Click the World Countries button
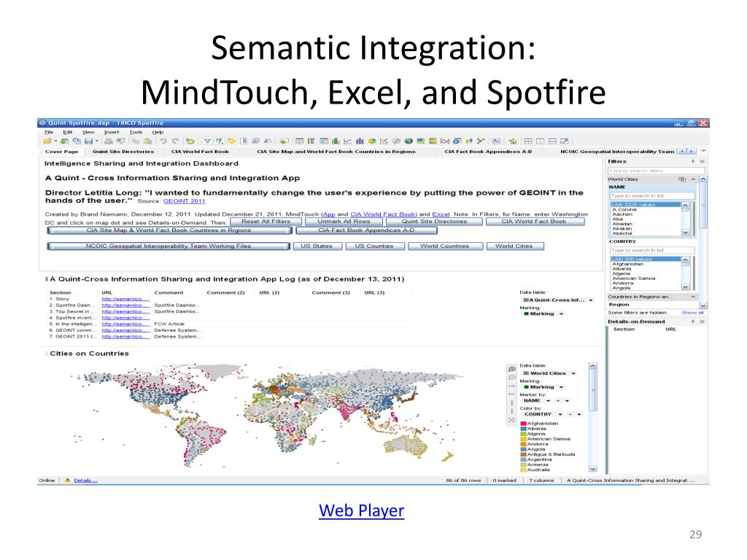Viewport: 747px width, 560px height. pos(444,246)
